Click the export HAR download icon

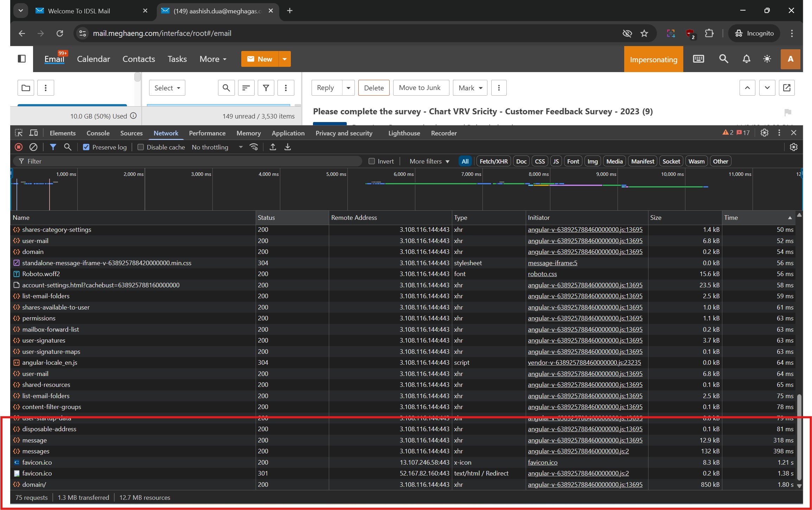[287, 147]
